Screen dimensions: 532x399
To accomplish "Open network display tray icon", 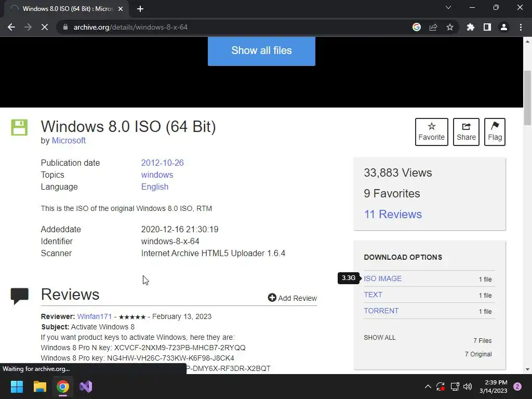I will click(x=455, y=387).
